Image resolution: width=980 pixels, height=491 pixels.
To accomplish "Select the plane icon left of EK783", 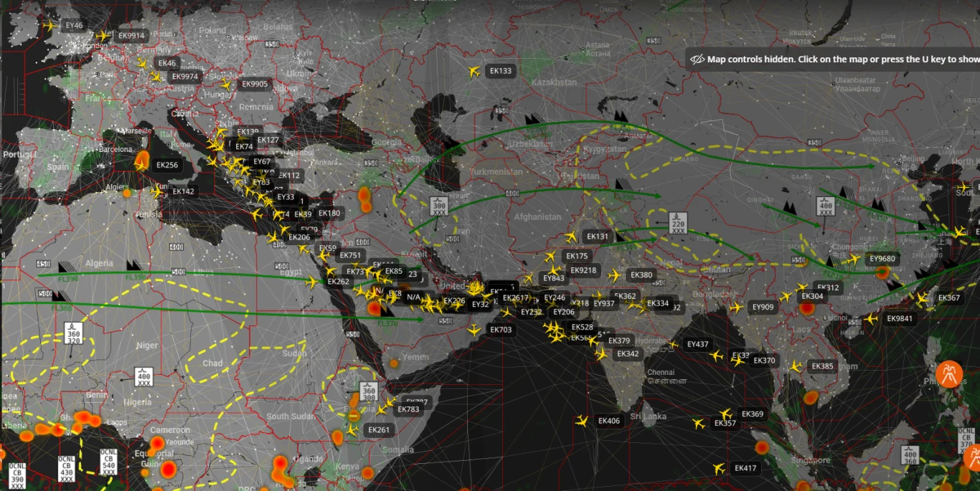I will point(382,410).
